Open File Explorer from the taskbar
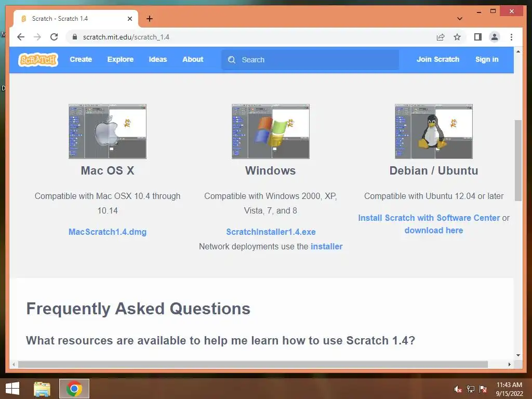This screenshot has height=399, width=532. [42, 389]
